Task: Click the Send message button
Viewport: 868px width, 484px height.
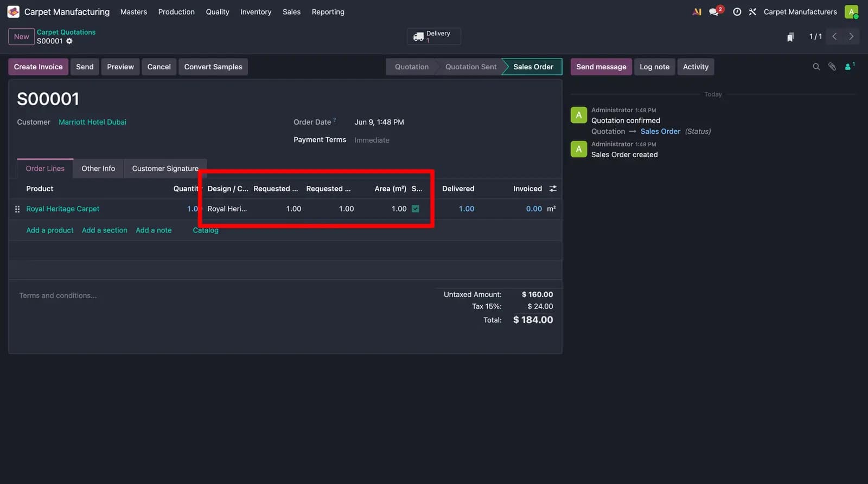Action: (x=601, y=67)
